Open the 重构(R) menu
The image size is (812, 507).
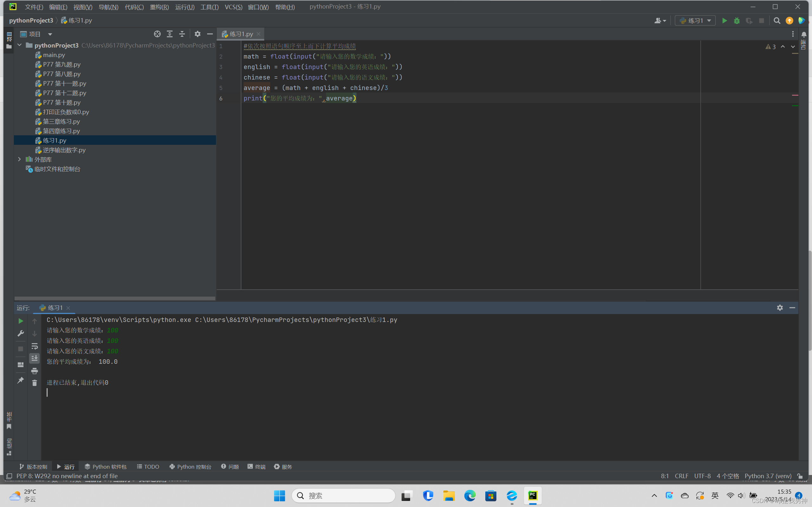[x=159, y=7]
